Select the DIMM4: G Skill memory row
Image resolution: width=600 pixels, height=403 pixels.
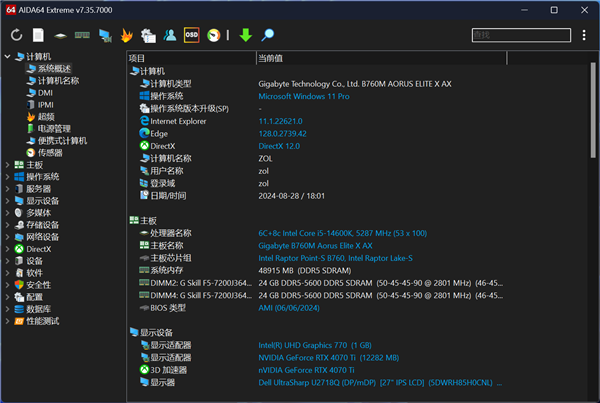(x=321, y=295)
